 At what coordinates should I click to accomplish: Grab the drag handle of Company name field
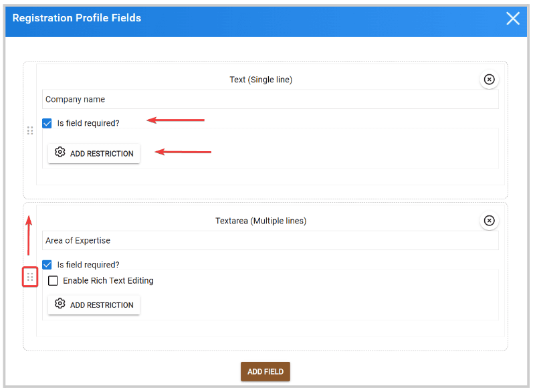pyautogui.click(x=30, y=130)
